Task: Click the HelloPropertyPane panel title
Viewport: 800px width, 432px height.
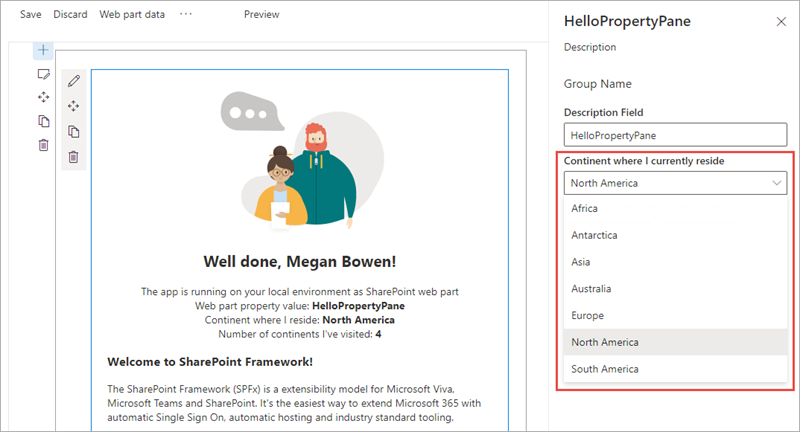Action: pyautogui.click(x=627, y=21)
